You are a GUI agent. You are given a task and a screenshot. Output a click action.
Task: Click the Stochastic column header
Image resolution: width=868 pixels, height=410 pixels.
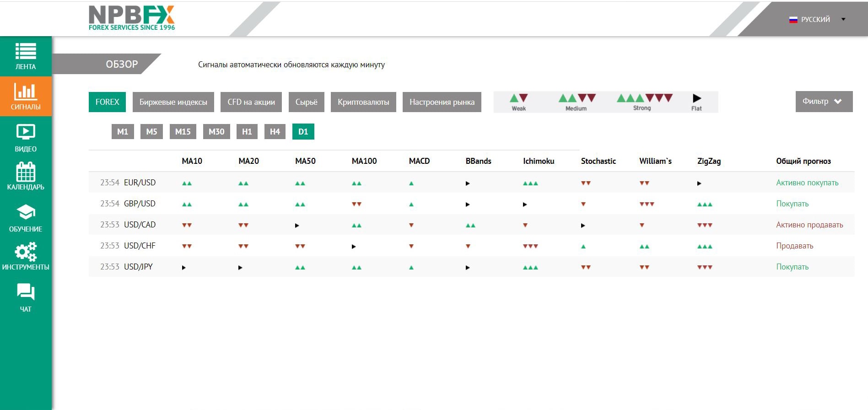598,161
